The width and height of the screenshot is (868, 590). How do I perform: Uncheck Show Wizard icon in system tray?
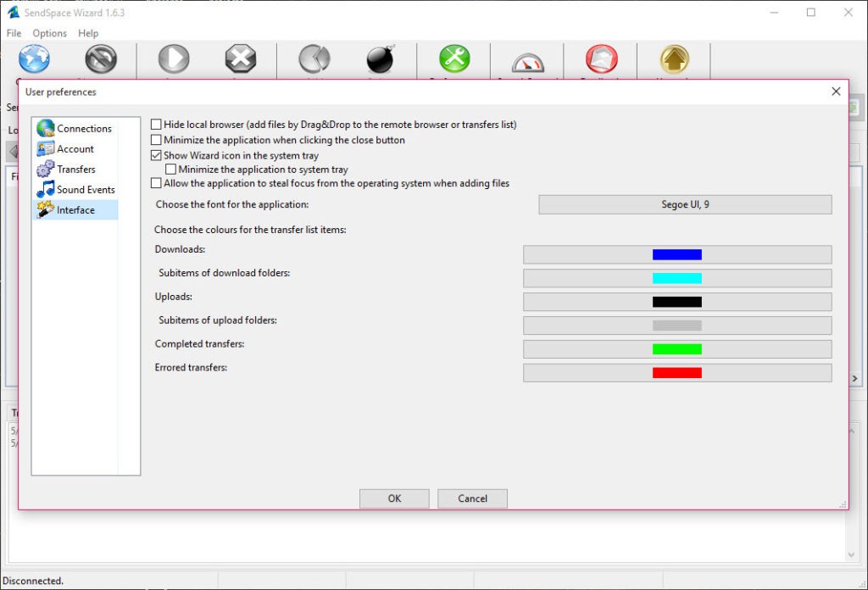[156, 155]
